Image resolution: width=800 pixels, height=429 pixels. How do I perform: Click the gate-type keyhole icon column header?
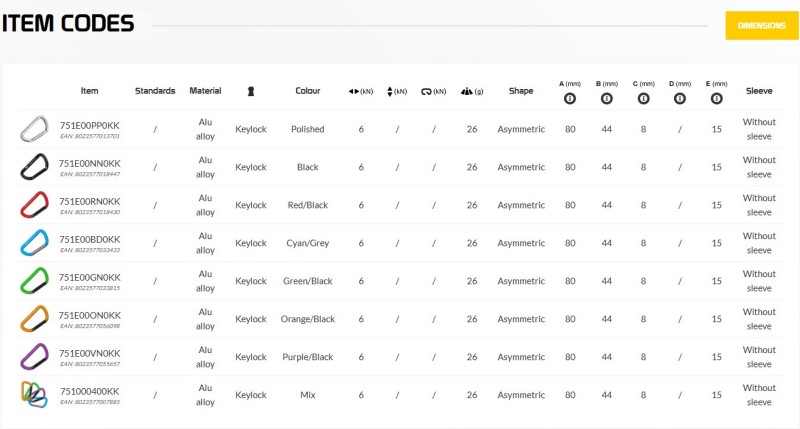click(x=251, y=91)
